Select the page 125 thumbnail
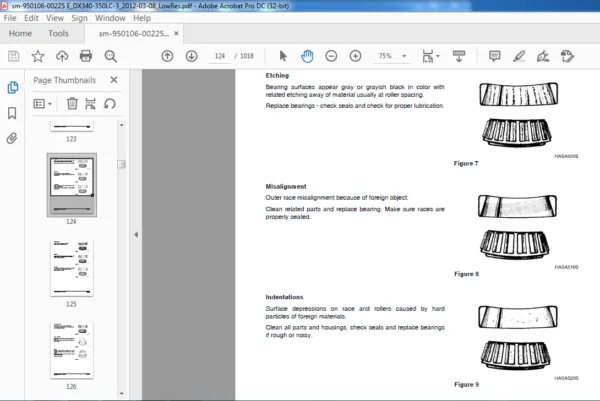 point(72,268)
